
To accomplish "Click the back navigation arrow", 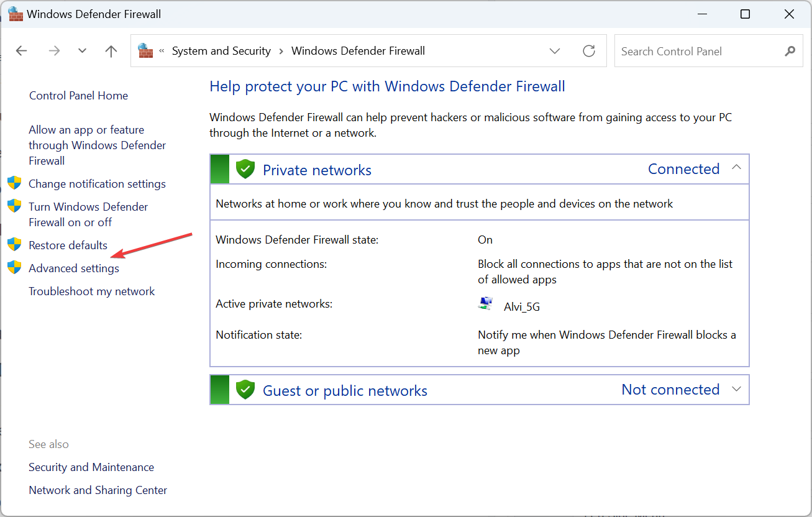I will tap(21, 50).
